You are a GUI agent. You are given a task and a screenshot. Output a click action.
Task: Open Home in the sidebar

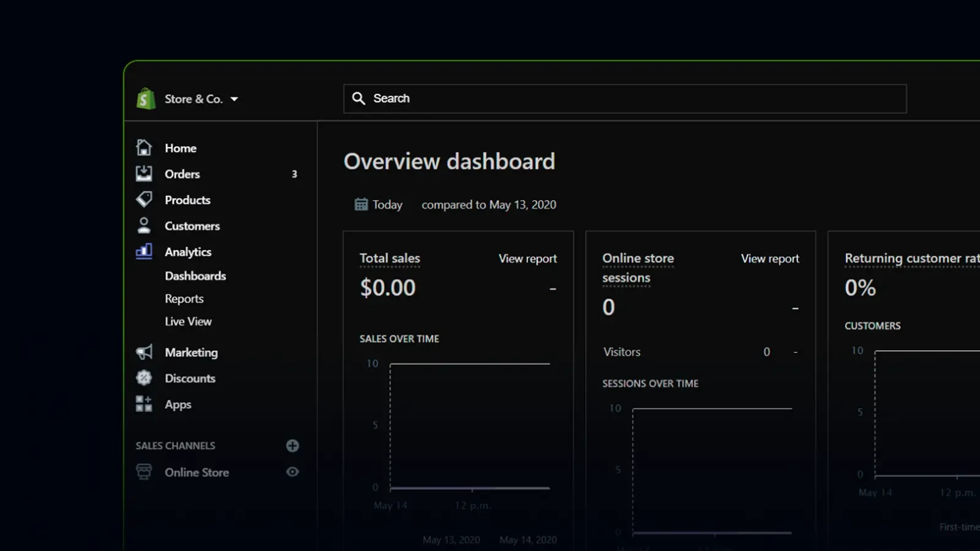click(180, 148)
